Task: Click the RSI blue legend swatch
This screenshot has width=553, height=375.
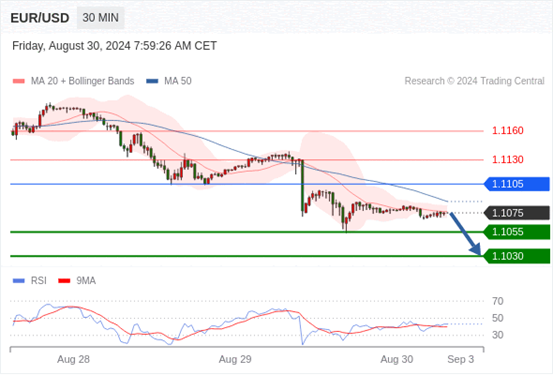Action: 19,281
